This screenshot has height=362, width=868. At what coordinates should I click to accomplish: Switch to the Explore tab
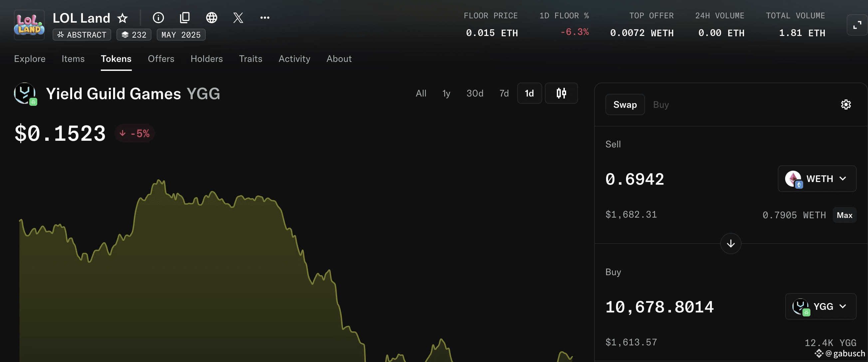(x=30, y=59)
